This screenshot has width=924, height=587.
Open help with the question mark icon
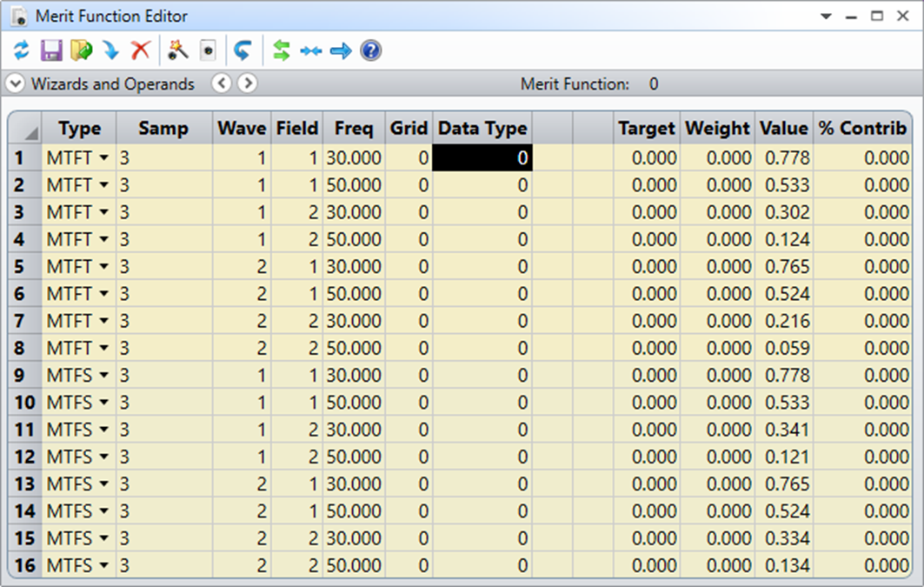(371, 51)
